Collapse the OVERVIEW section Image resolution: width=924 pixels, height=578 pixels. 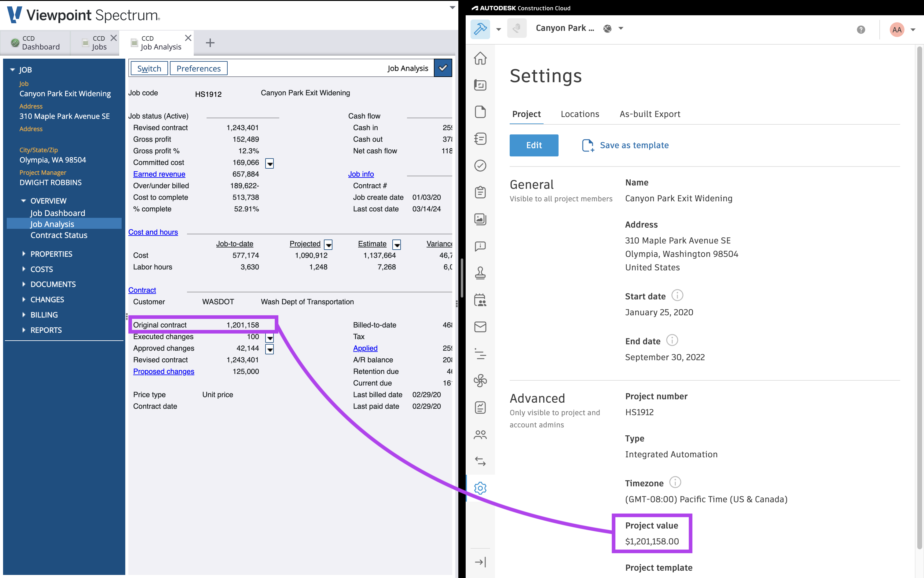[x=23, y=201]
